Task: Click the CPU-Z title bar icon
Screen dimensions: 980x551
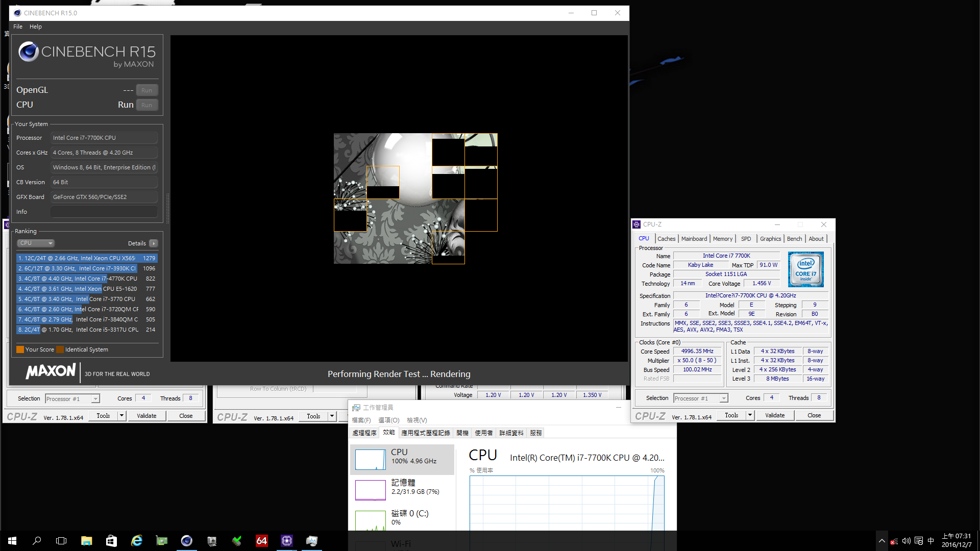Action: (636, 224)
